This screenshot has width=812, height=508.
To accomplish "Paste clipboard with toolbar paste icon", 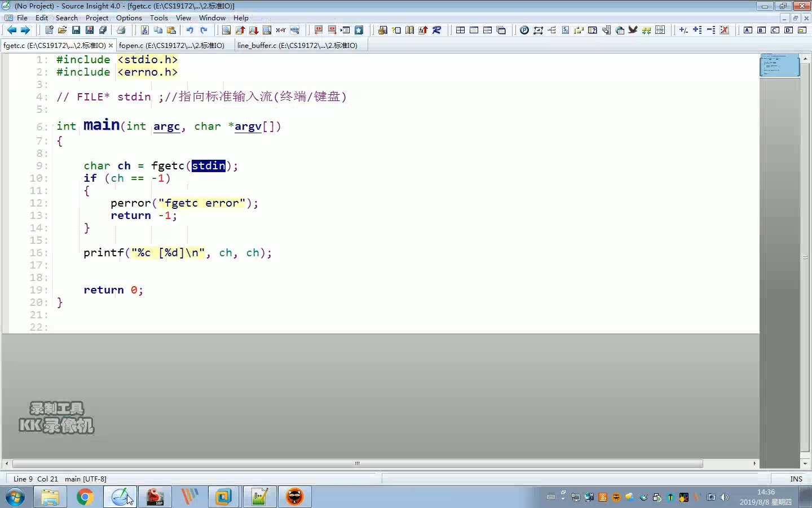I will point(172,30).
